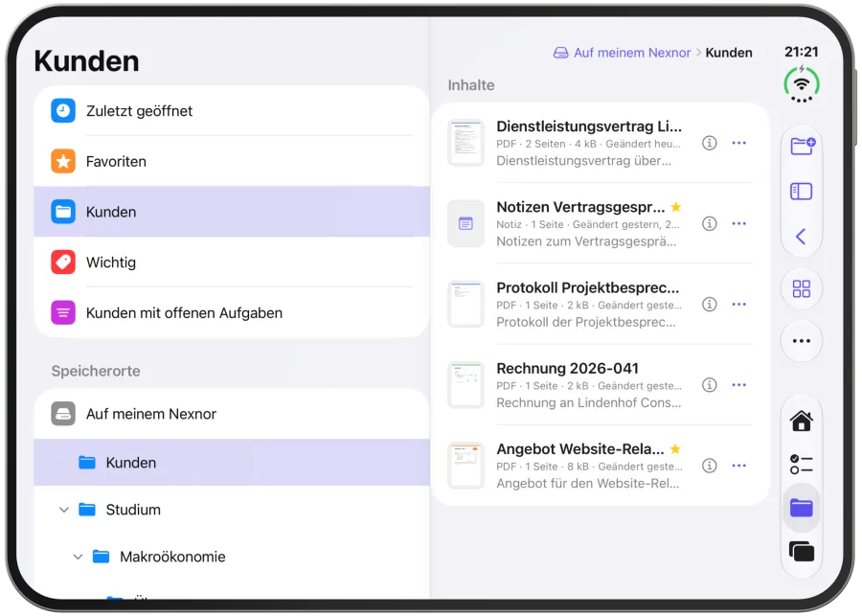Open the task list icon
This screenshot has height=616, width=862.
click(802, 464)
